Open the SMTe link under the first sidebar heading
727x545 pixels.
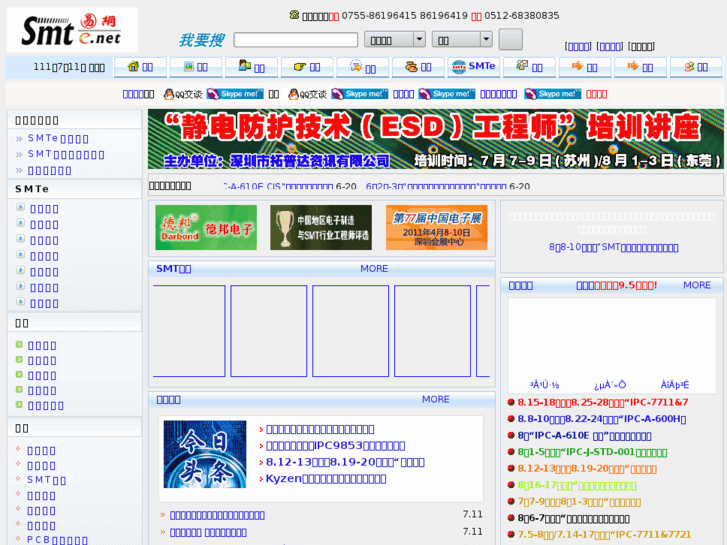tap(58, 139)
